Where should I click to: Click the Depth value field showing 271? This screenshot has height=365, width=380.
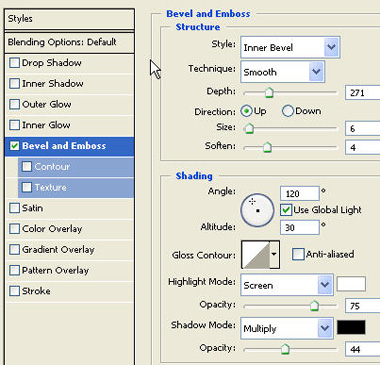[363, 92]
